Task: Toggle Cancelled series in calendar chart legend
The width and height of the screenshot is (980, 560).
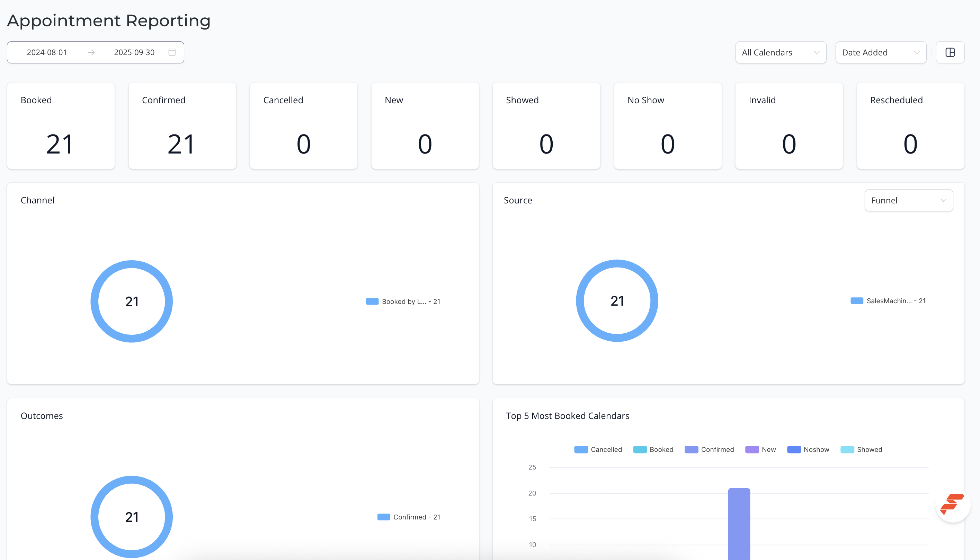Action: [x=598, y=449]
